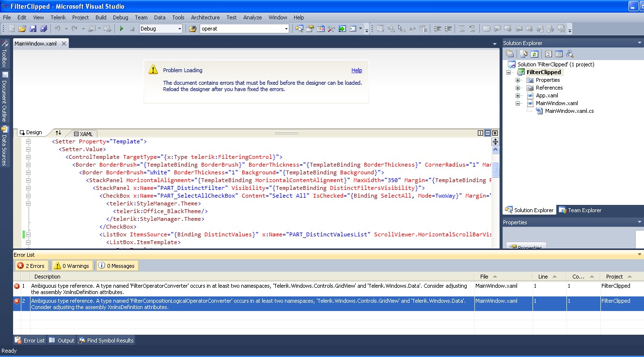
Task: Open the Help link in Problem Loading
Action: click(357, 70)
